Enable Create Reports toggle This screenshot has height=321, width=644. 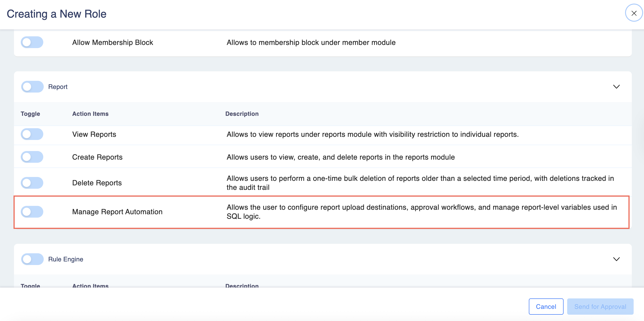32,157
